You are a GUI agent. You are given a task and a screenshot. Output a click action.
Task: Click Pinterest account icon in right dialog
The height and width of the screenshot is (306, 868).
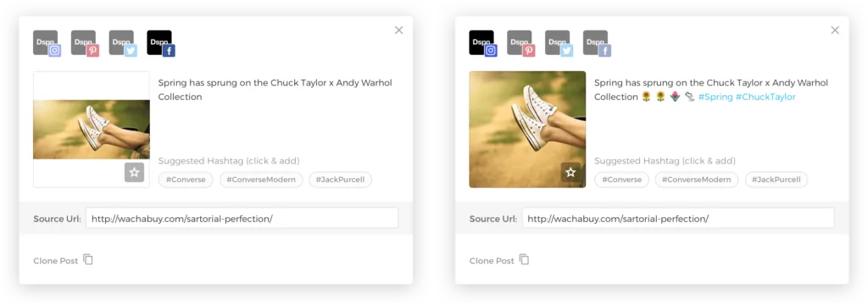[521, 43]
